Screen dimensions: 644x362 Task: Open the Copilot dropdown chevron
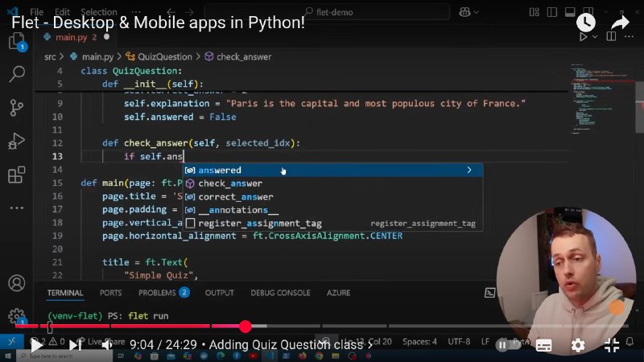477,12
